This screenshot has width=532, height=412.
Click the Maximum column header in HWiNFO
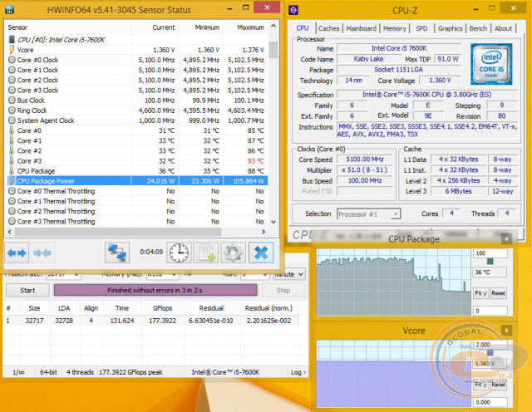coord(246,27)
